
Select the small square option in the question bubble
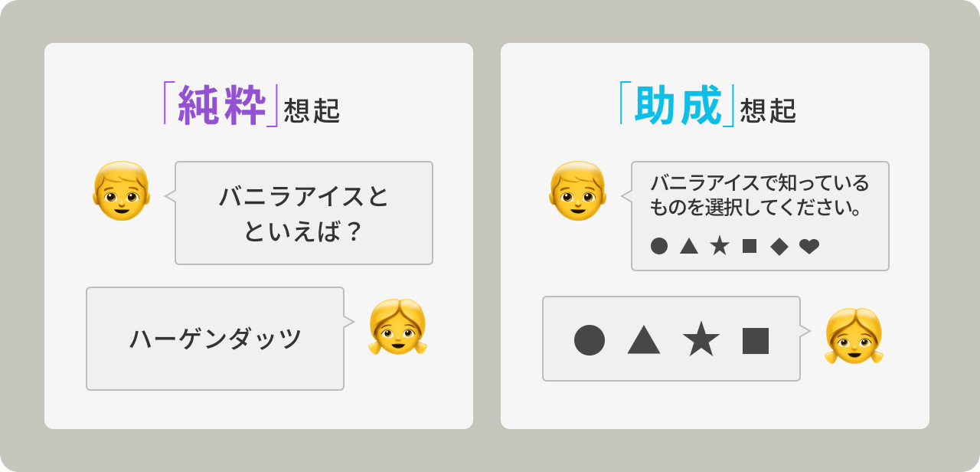coord(750,246)
